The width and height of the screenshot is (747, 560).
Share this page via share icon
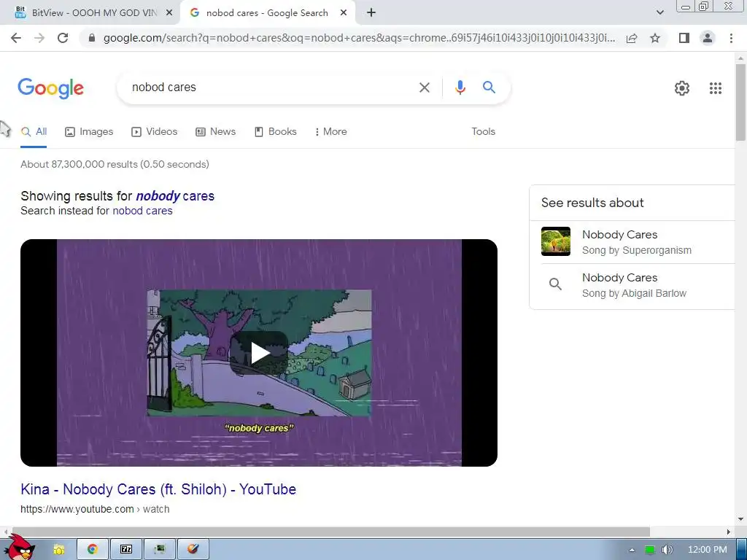[x=632, y=38]
